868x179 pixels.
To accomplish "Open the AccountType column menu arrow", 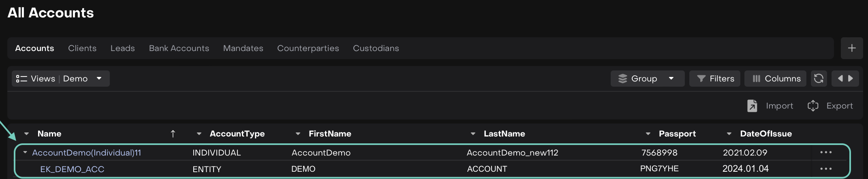I will pos(199,134).
